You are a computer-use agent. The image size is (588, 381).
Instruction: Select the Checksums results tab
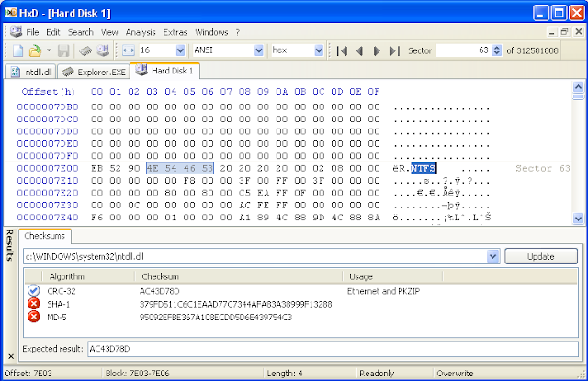[x=45, y=236]
